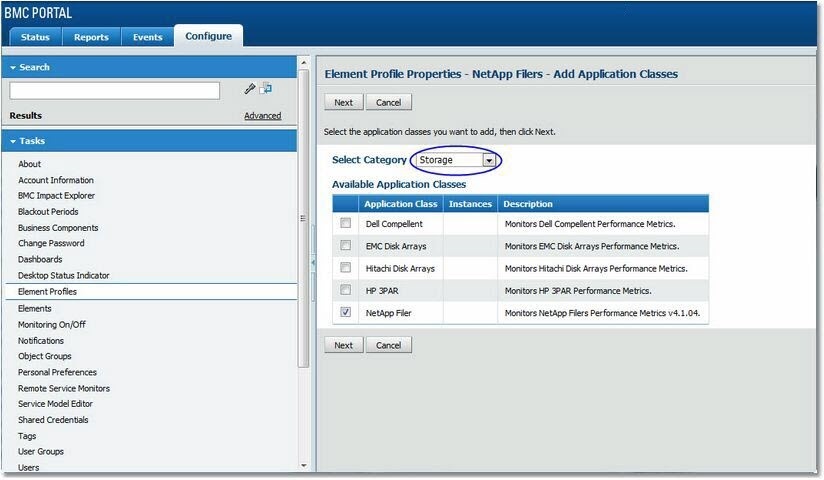
Task: Click the Hitachi Disk Arrays class name
Action: pyautogui.click(x=400, y=269)
